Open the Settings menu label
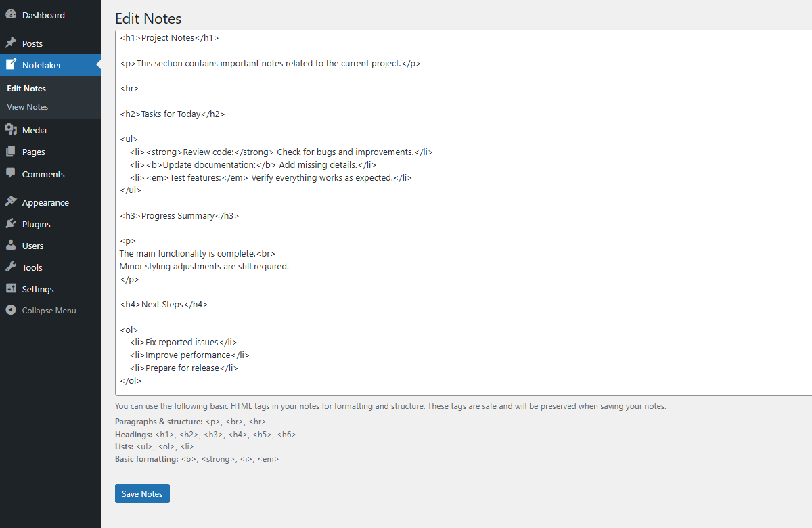 tap(38, 289)
